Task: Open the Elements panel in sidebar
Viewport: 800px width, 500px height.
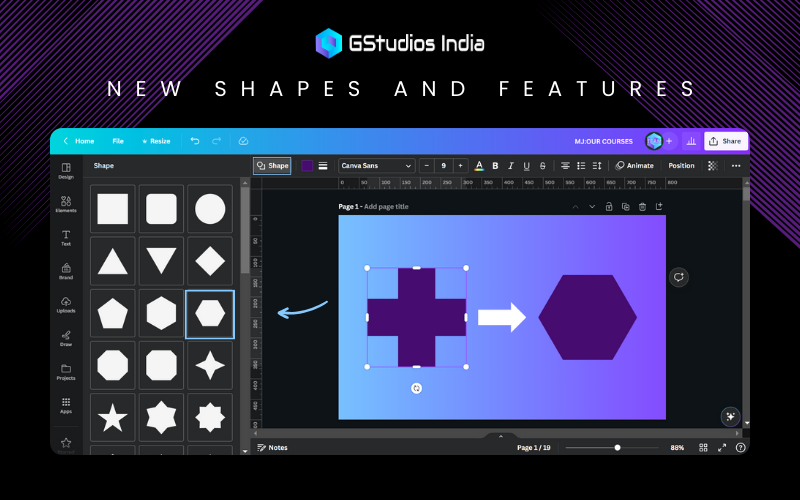Action: [66, 204]
